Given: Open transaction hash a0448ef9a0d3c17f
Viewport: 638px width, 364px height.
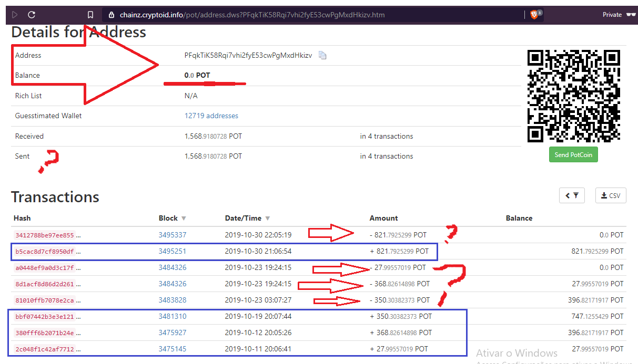Looking at the screenshot, I should click(45, 268).
